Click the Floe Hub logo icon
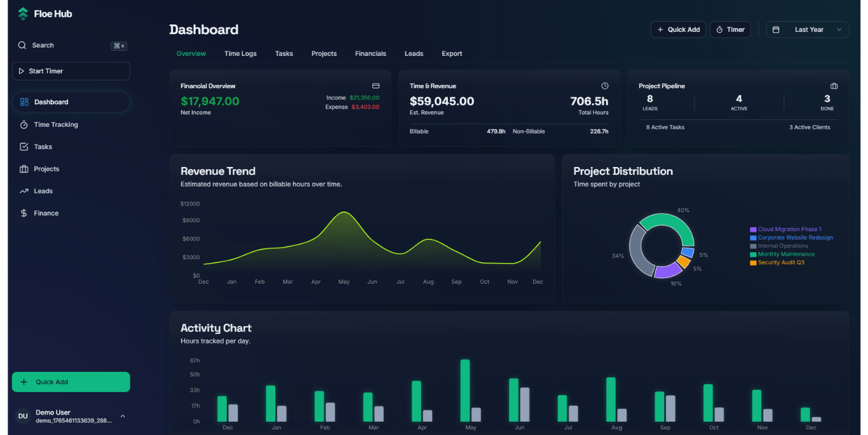The width and height of the screenshot is (868, 435). (24, 13)
